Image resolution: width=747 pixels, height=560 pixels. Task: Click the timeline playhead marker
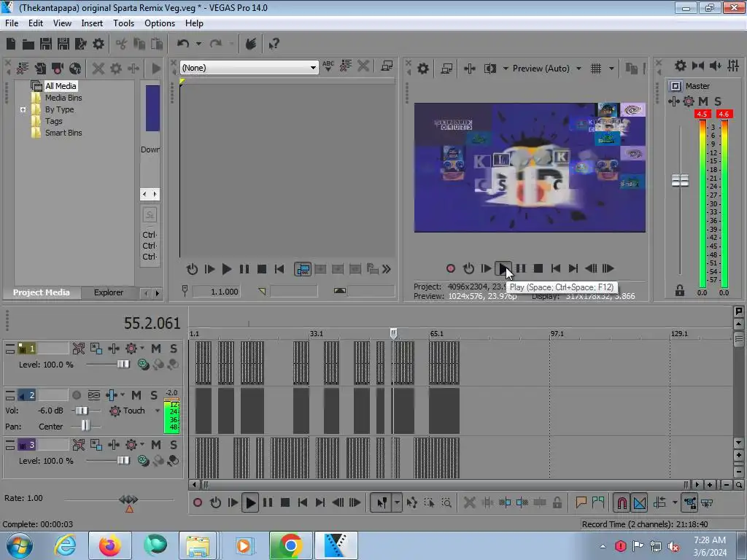coord(393,333)
